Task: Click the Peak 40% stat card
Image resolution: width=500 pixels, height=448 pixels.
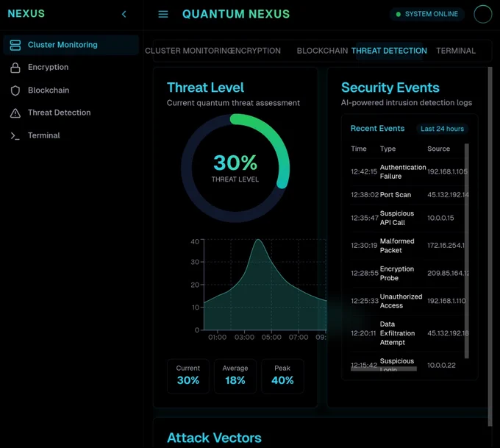Action: (x=282, y=376)
